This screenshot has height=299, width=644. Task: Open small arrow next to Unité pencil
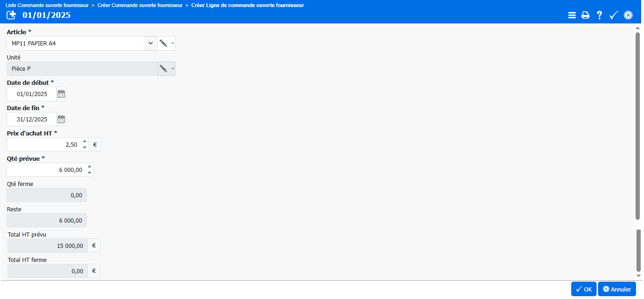[x=173, y=69]
